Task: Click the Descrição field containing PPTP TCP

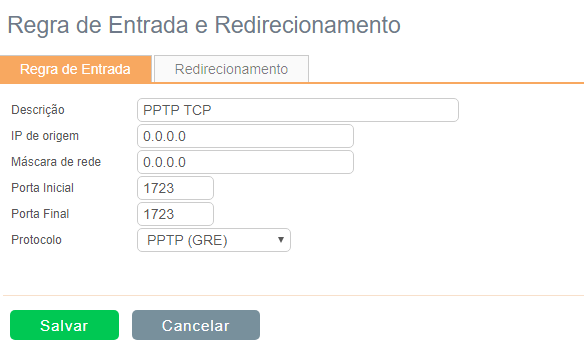Action: tap(298, 110)
